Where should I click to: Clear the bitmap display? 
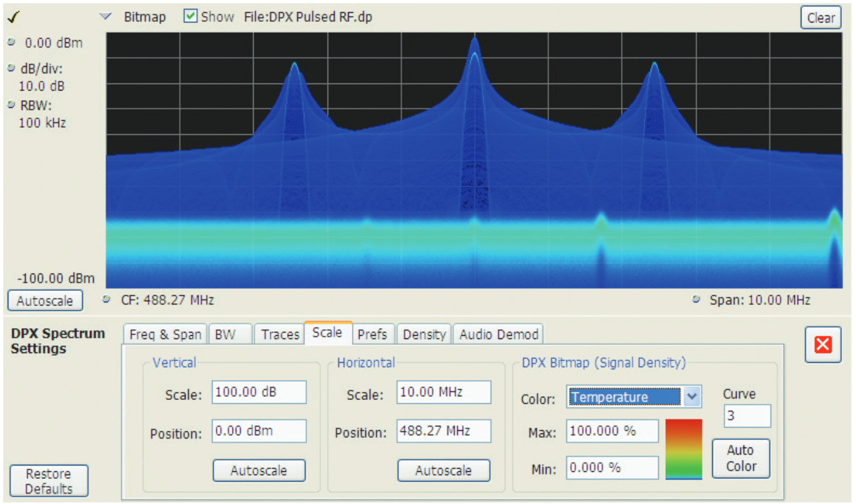click(x=821, y=18)
